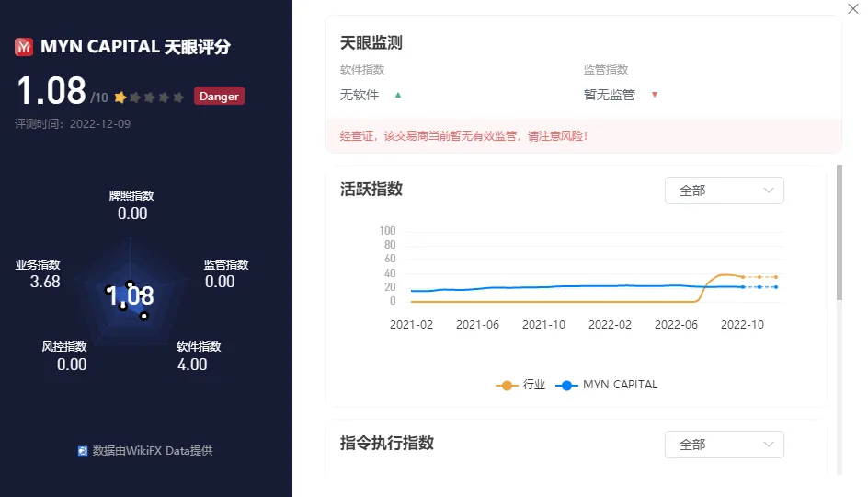Image resolution: width=868 pixels, height=497 pixels.
Task: Select the 业务指数 3.68 label
Action: (x=38, y=273)
